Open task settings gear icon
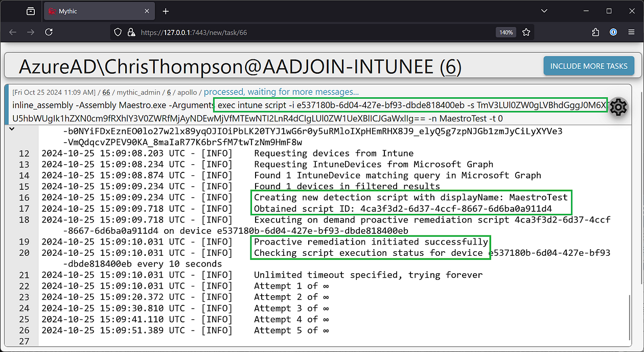The height and width of the screenshot is (352, 644). click(618, 107)
